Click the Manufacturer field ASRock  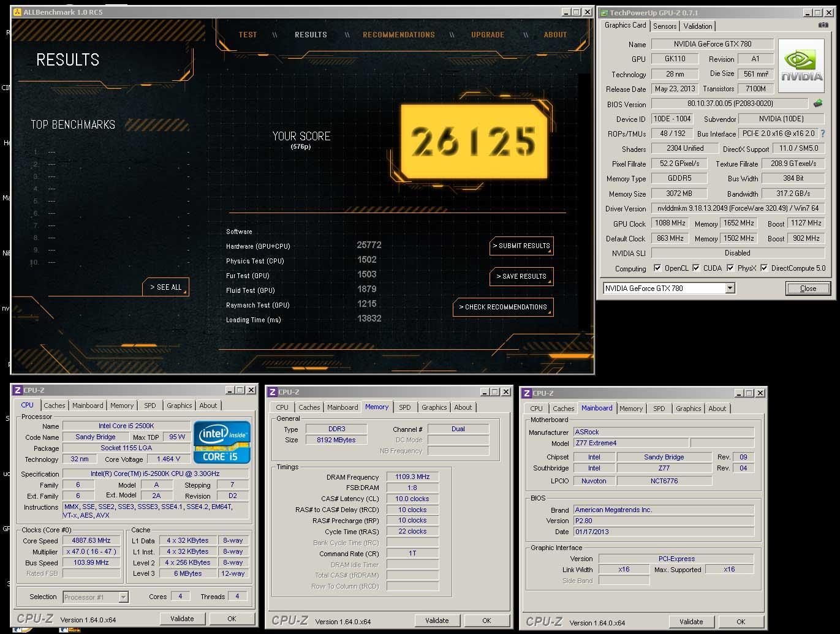(x=664, y=432)
